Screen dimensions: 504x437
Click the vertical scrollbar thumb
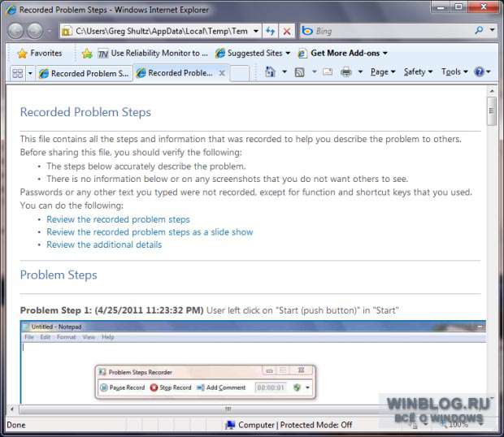492,111
